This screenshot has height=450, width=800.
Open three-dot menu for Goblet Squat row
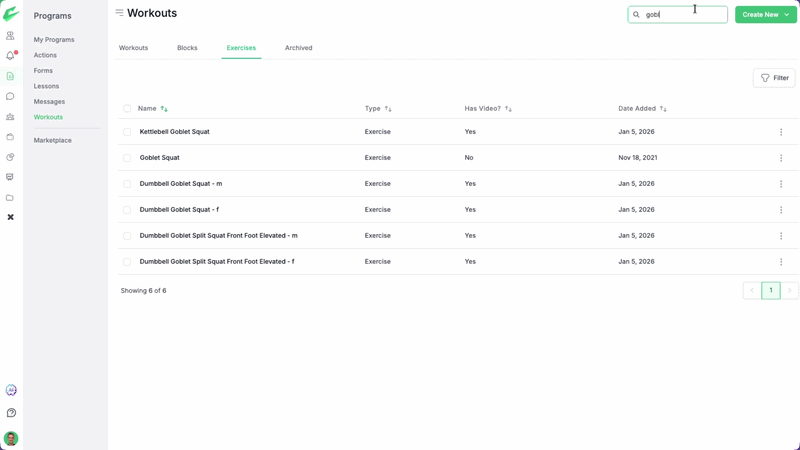(781, 158)
